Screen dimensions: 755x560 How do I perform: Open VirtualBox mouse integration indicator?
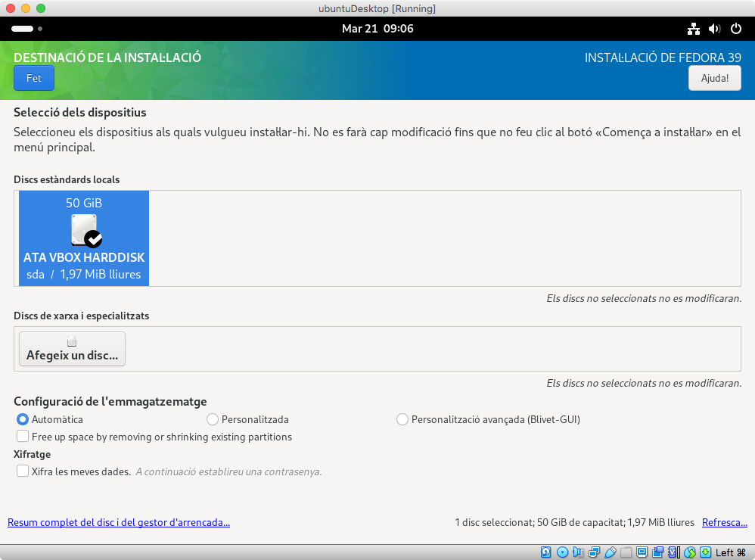(x=690, y=552)
